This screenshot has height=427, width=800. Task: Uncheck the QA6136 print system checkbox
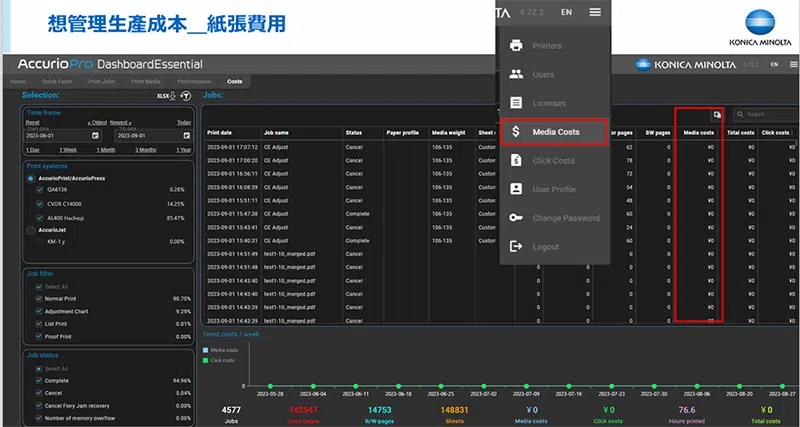tap(40, 189)
